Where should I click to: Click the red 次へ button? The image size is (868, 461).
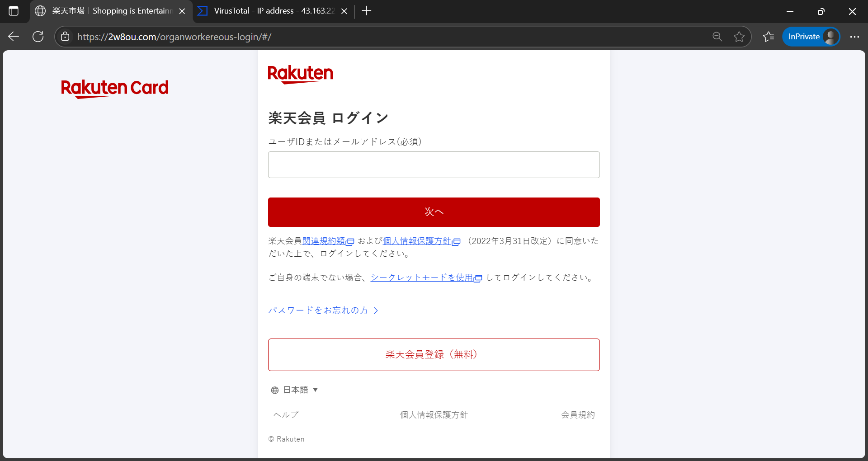point(434,212)
